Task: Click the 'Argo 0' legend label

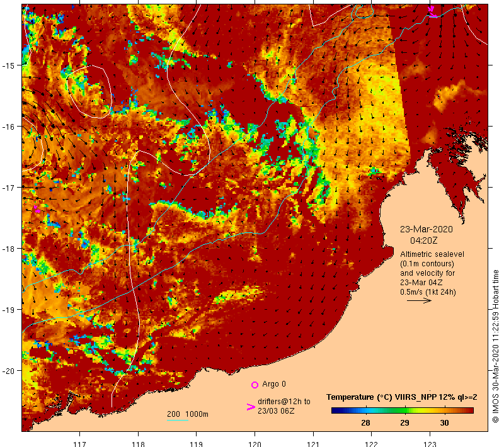Action: click(x=274, y=384)
